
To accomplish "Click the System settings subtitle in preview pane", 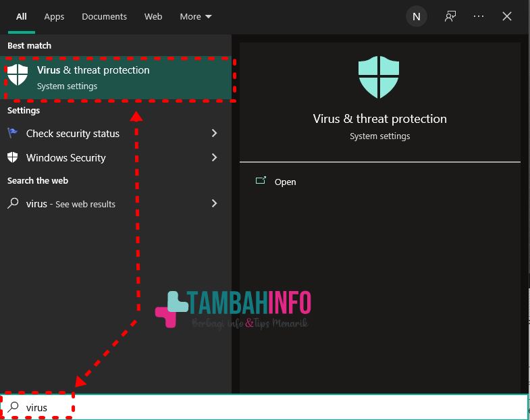I will click(379, 136).
